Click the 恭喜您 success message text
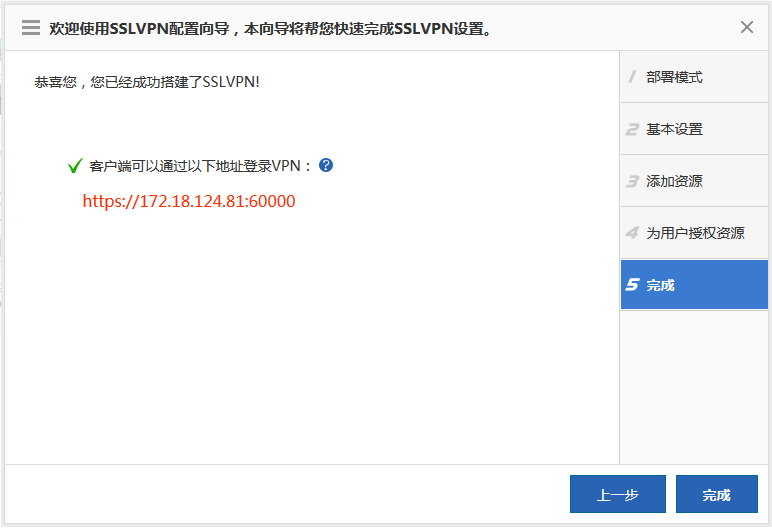Viewport: 772px width, 528px height. tap(147, 82)
